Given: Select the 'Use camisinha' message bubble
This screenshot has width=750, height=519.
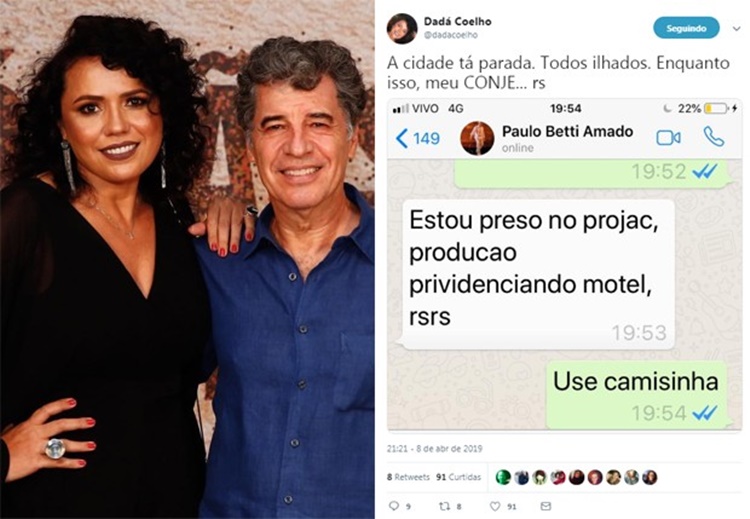Looking at the screenshot, I should 637,395.
